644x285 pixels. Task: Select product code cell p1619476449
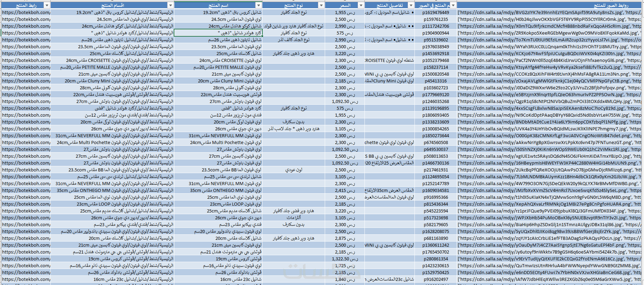coord(436,12)
